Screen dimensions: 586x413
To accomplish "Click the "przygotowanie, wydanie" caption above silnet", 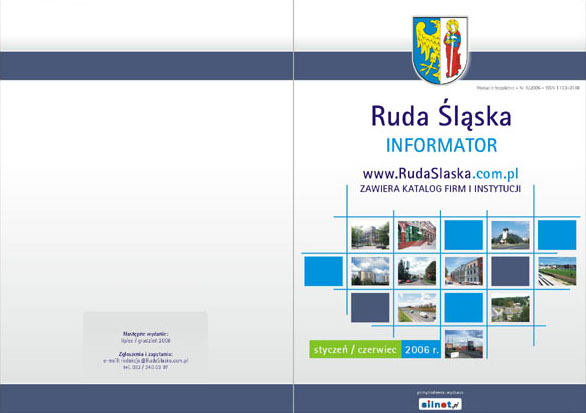I will tap(440, 393).
